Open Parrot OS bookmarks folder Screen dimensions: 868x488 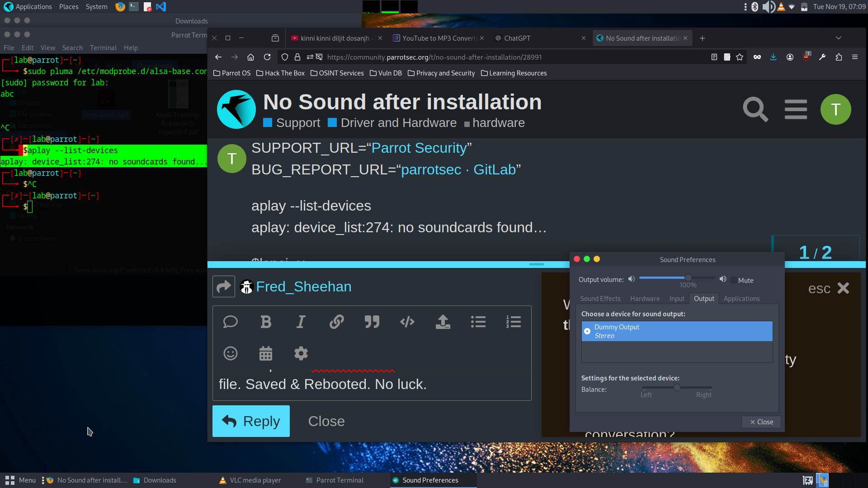coord(231,73)
